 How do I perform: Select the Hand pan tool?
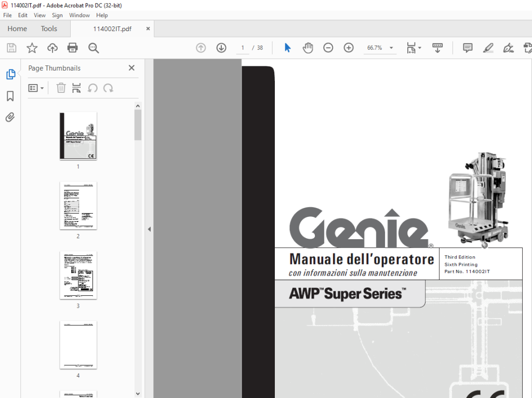click(308, 48)
